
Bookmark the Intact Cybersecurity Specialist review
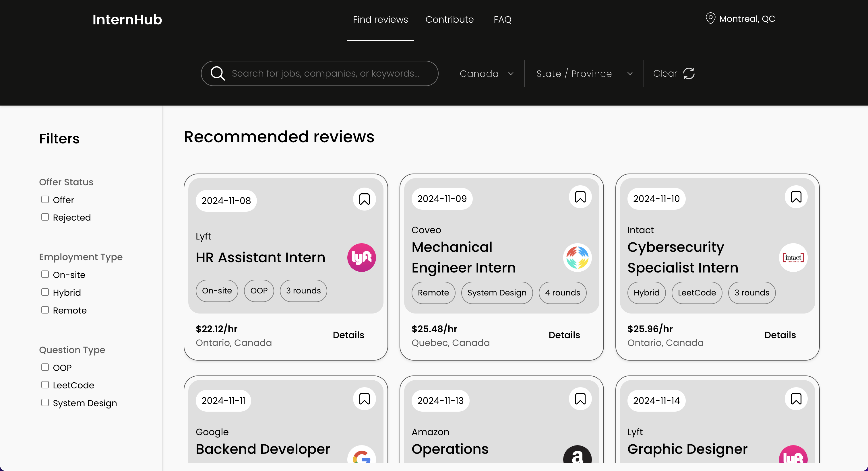(796, 197)
